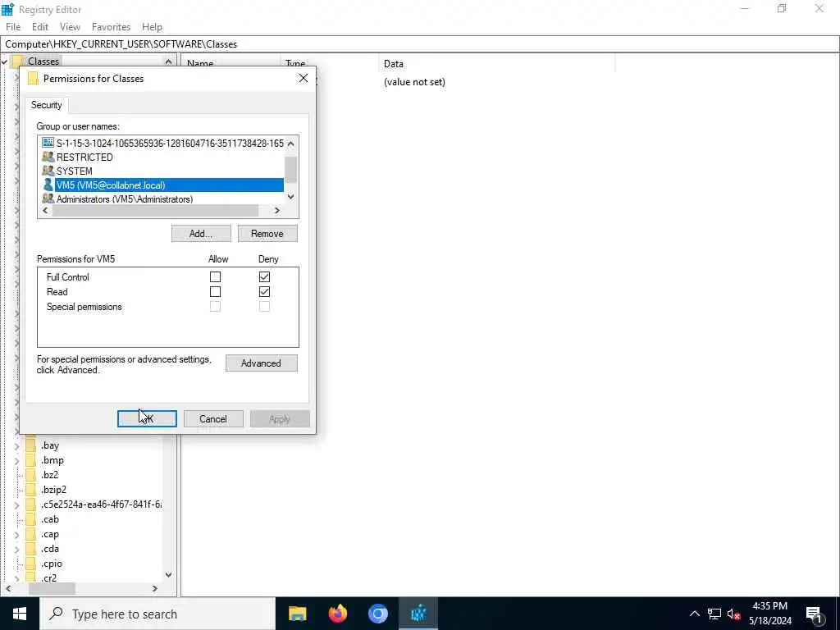Expand the .c5e2524a registry key

coord(16,504)
